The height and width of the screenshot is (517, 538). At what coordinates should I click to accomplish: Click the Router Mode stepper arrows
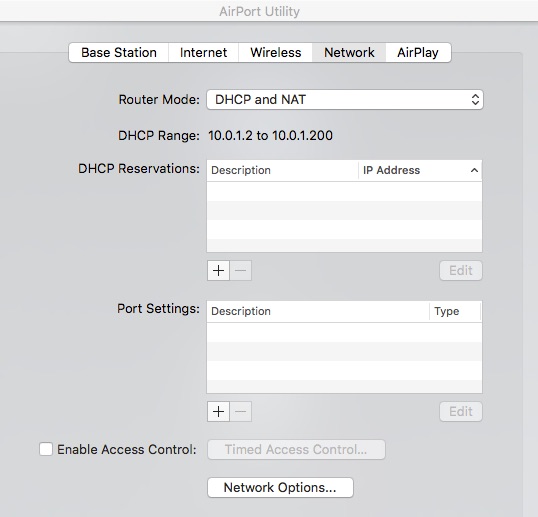click(x=475, y=99)
